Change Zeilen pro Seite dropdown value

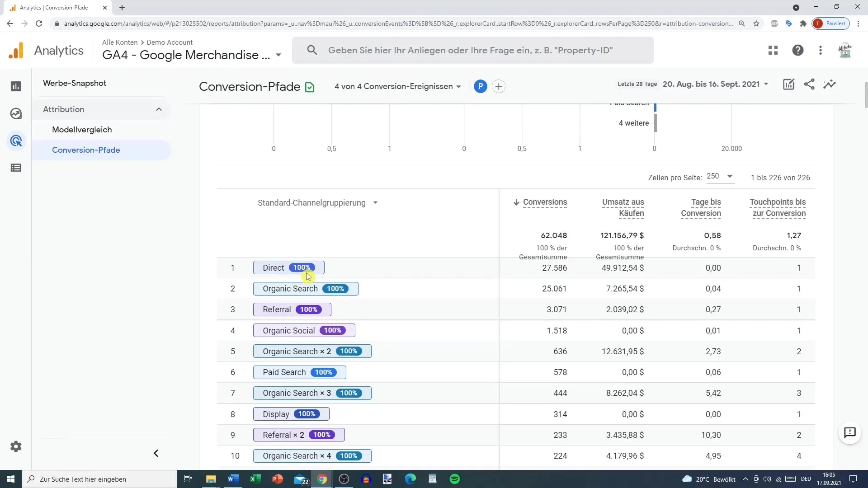pos(720,176)
